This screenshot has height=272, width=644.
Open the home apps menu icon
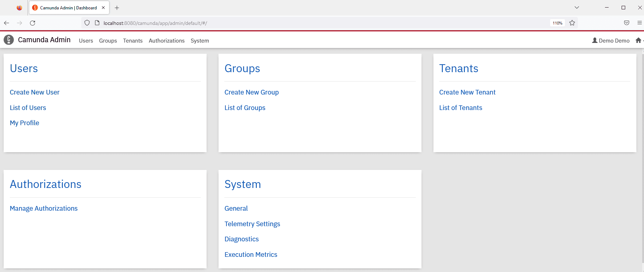point(639,40)
